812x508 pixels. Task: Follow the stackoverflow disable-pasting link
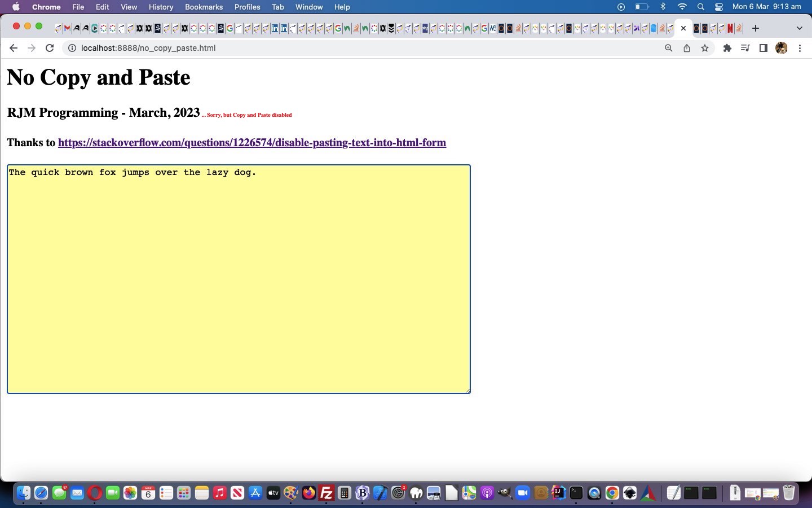pos(251,143)
